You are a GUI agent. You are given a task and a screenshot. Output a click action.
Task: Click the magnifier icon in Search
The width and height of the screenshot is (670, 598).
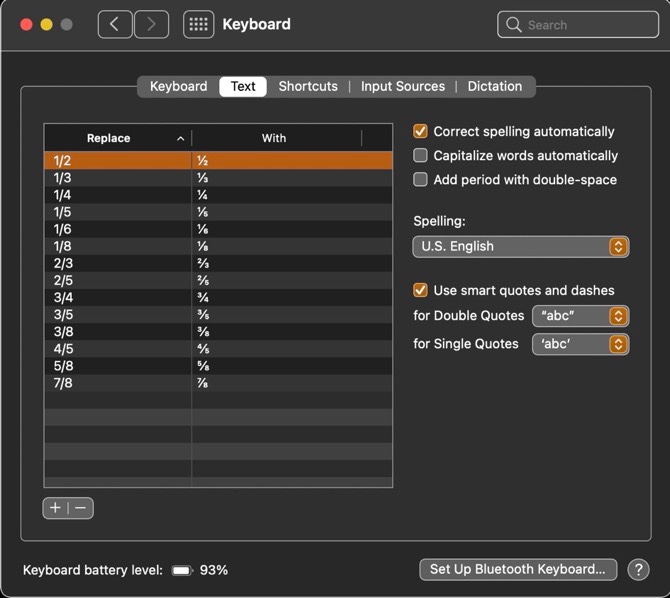click(x=513, y=25)
